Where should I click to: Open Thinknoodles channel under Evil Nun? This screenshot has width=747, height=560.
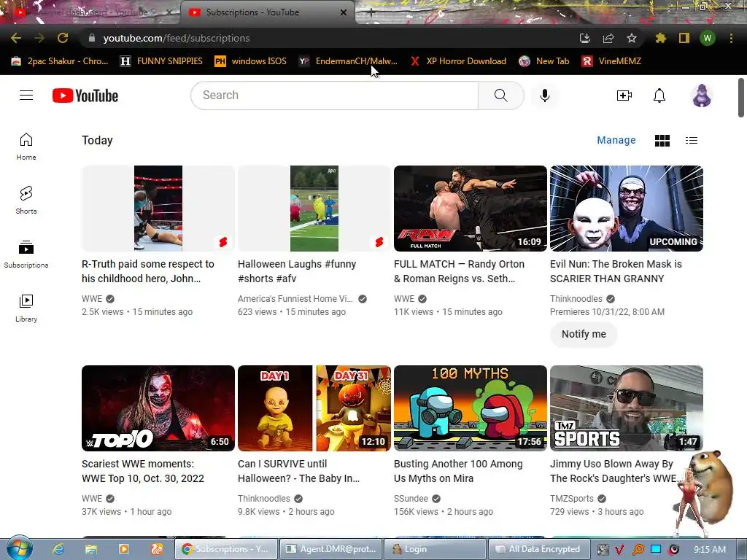pyautogui.click(x=576, y=298)
